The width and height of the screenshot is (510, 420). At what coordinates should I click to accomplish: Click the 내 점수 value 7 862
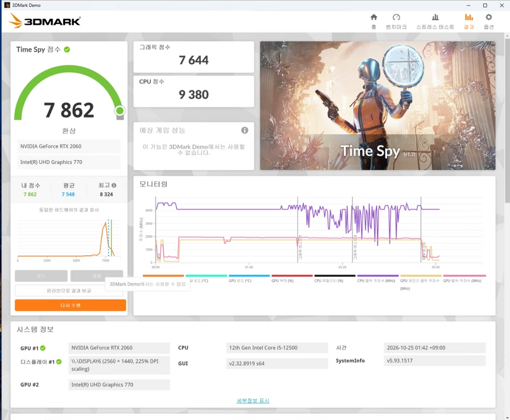[30, 194]
